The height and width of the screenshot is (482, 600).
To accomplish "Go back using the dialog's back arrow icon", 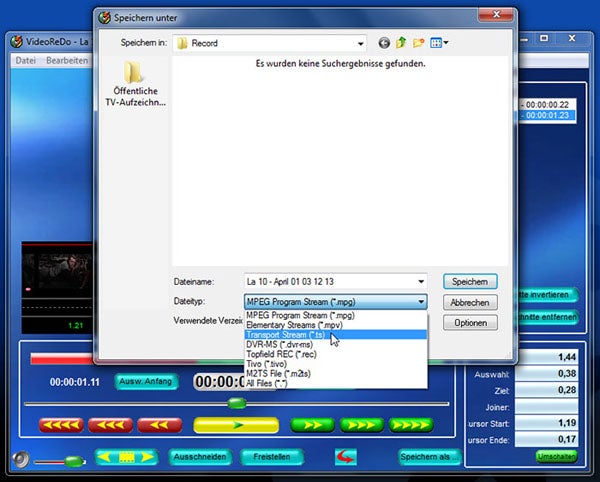I will 384,43.
